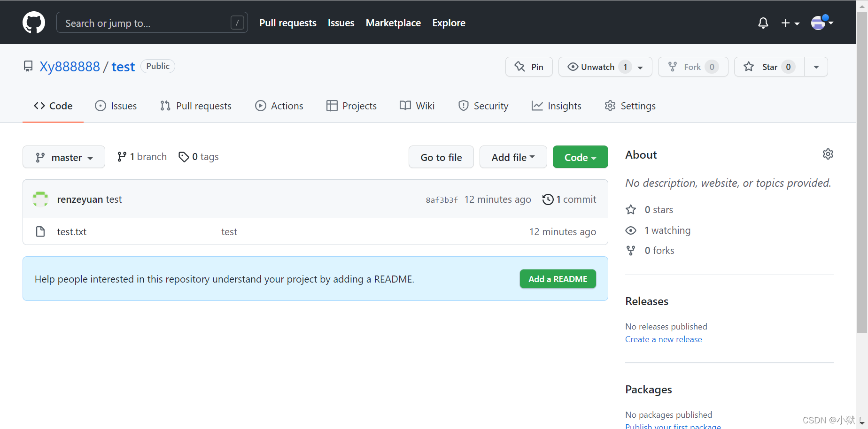Open the Releases heading link
This screenshot has width=868, height=429.
[x=647, y=301]
